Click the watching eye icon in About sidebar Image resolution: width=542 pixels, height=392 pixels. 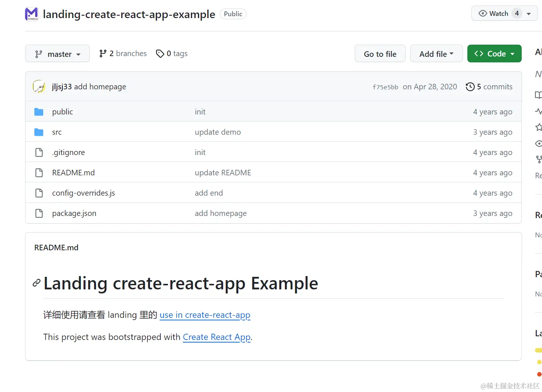point(539,143)
